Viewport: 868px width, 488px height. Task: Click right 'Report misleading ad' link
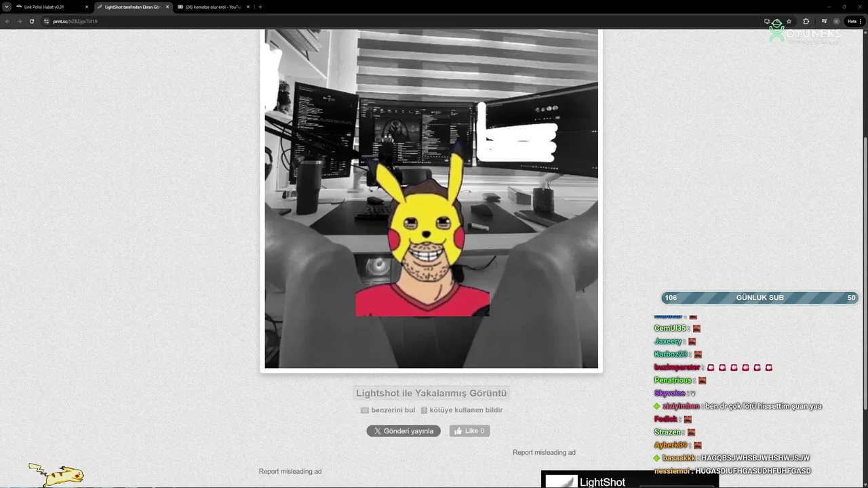tap(544, 452)
